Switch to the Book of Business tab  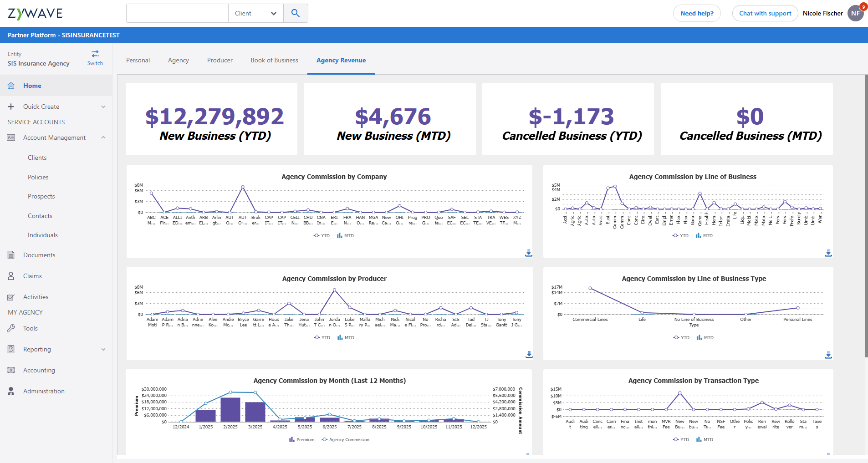(x=274, y=60)
